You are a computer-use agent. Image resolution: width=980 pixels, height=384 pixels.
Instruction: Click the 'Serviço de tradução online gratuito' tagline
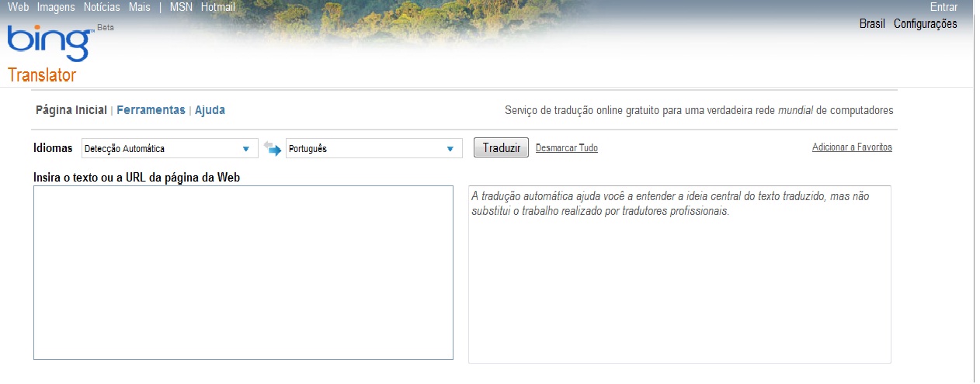[x=699, y=110]
